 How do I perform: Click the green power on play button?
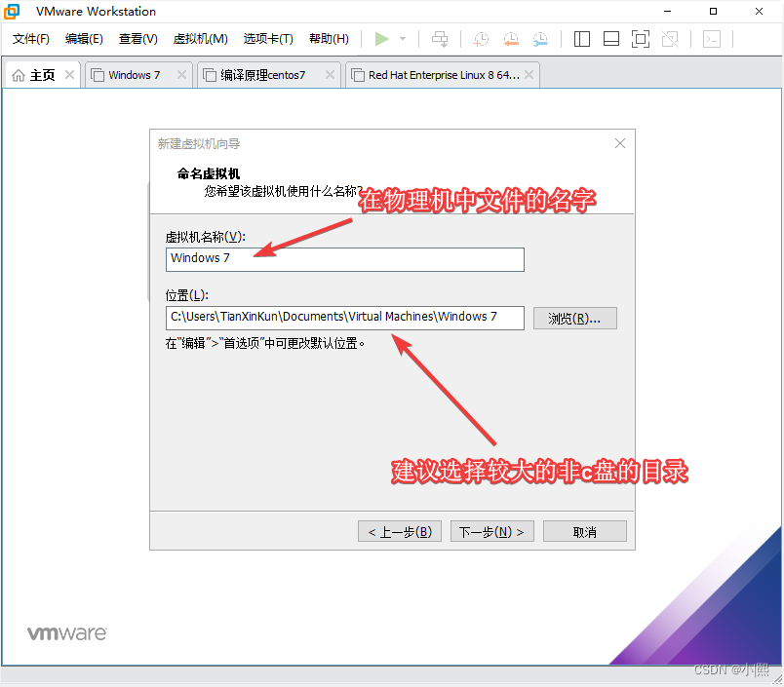point(381,39)
